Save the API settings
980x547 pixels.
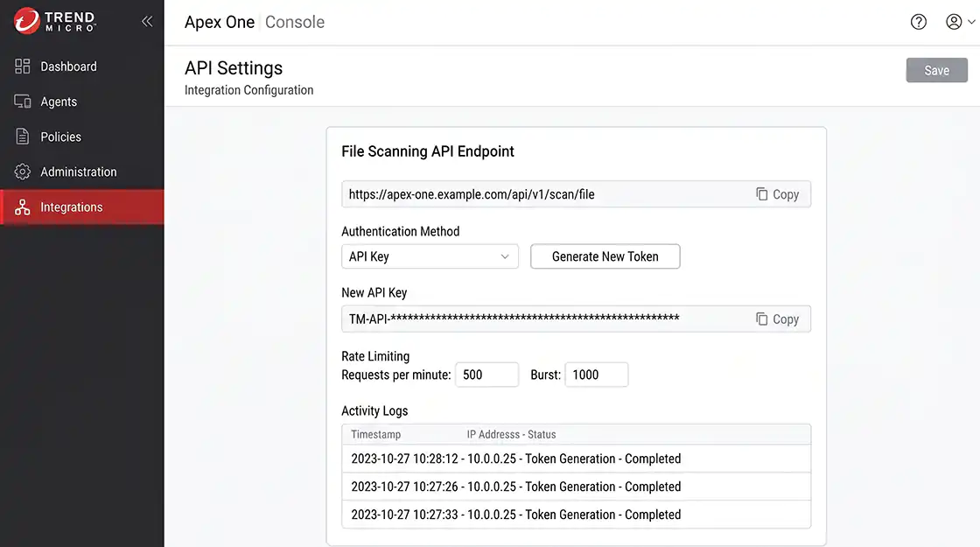pos(936,70)
